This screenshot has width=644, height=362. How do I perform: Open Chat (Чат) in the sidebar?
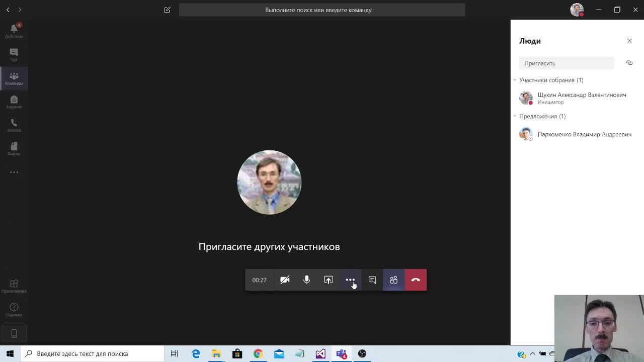coord(14,54)
